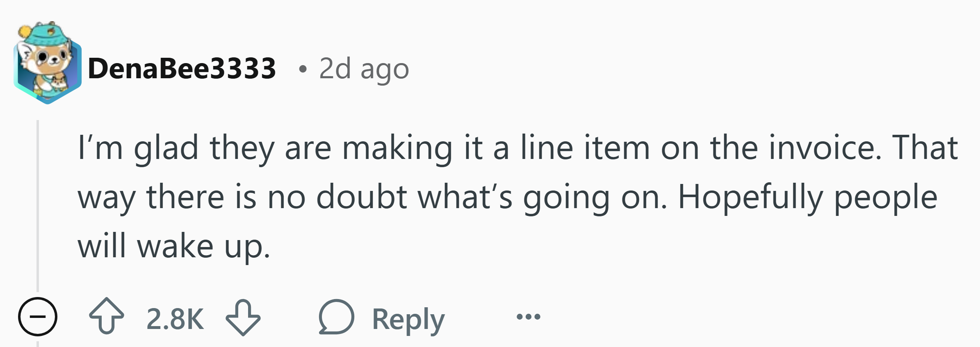980x347 pixels.
Task: Click the comment's opening words 'I'm glad'
Action: [139, 149]
